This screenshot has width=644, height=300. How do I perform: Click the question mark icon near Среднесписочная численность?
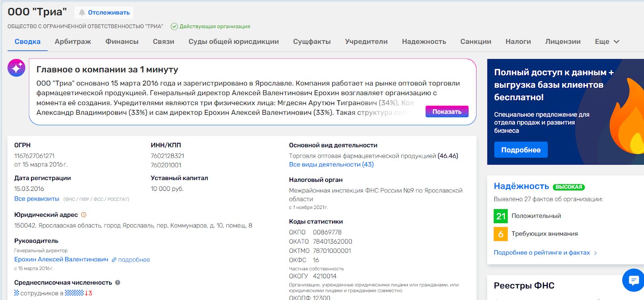[118, 283]
